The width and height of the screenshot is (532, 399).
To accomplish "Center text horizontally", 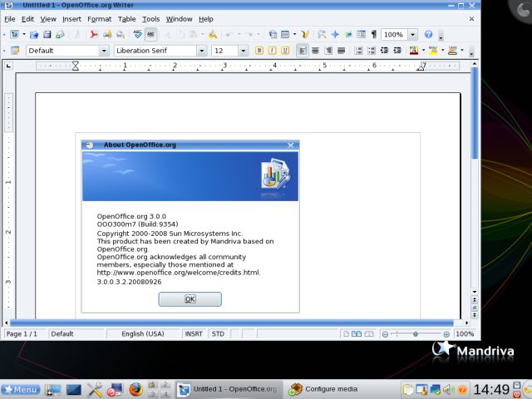I will (x=315, y=51).
